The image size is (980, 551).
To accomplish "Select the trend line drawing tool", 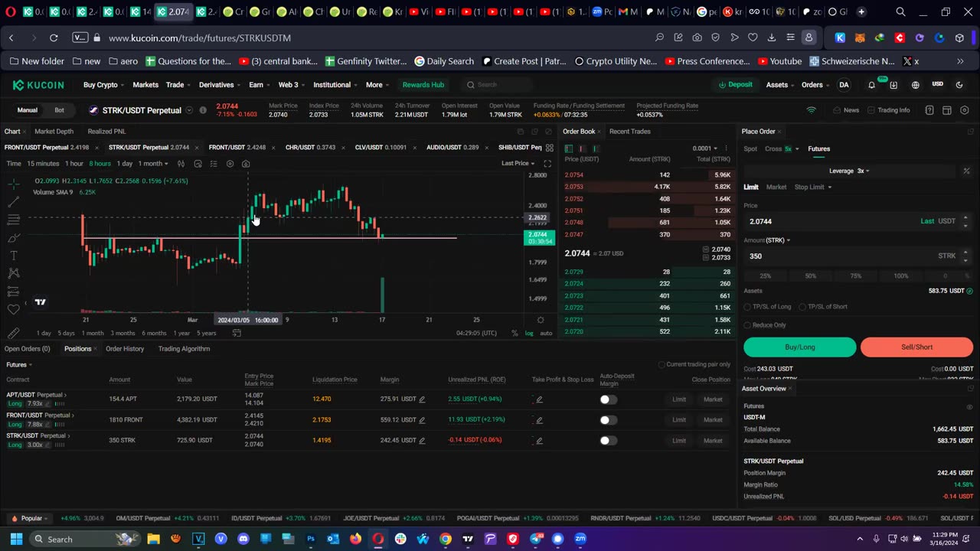I will (x=14, y=202).
